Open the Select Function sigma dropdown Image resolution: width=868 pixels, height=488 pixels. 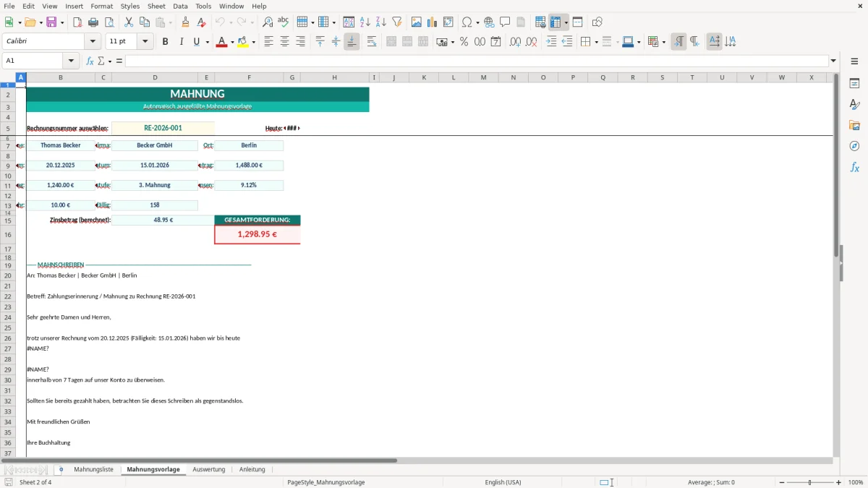point(109,61)
